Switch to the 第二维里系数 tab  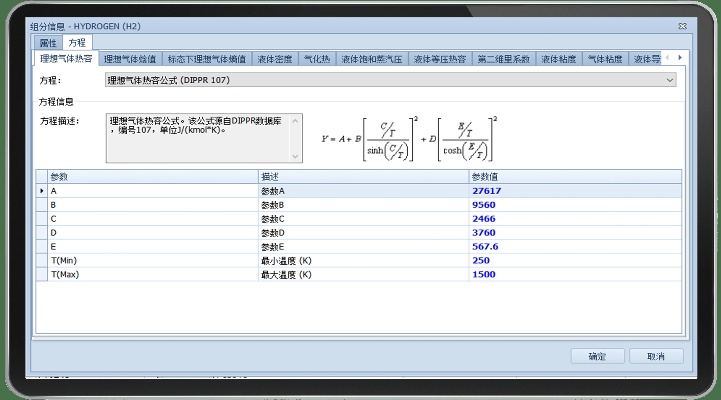[504, 59]
